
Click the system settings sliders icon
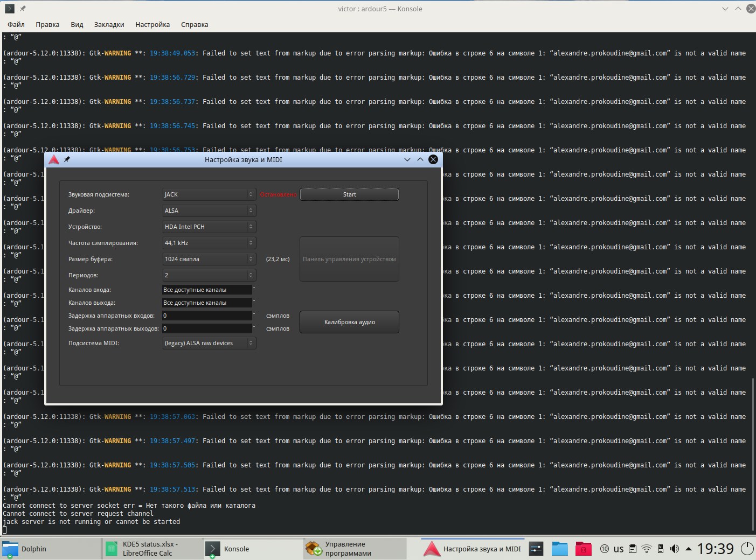point(536,549)
